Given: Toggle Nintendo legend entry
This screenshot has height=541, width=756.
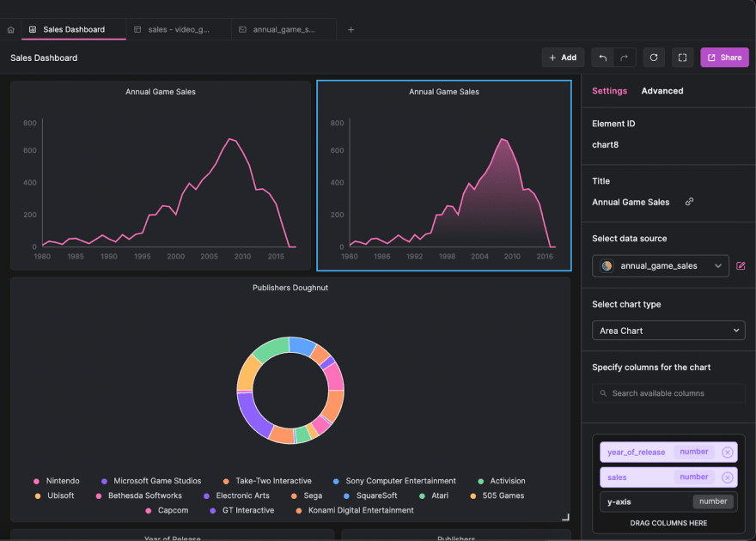Looking at the screenshot, I should [x=57, y=481].
